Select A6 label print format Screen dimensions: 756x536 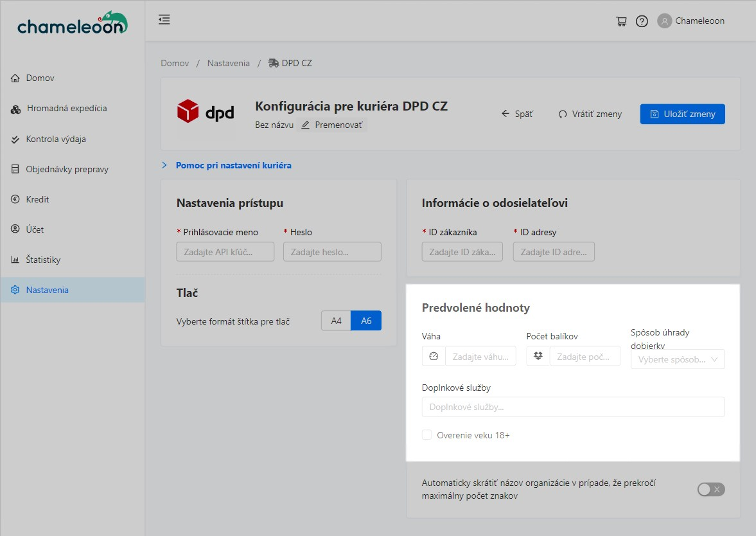click(x=366, y=321)
